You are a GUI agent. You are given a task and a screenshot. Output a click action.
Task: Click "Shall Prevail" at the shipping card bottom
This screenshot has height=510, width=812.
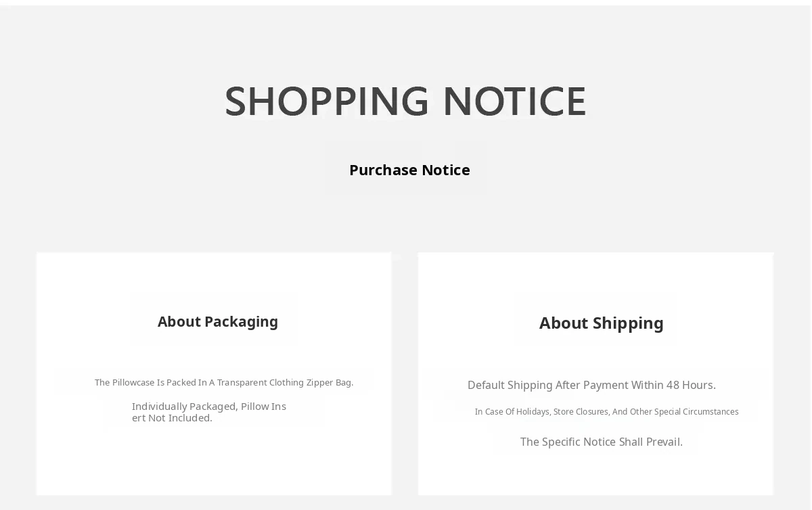point(651,442)
